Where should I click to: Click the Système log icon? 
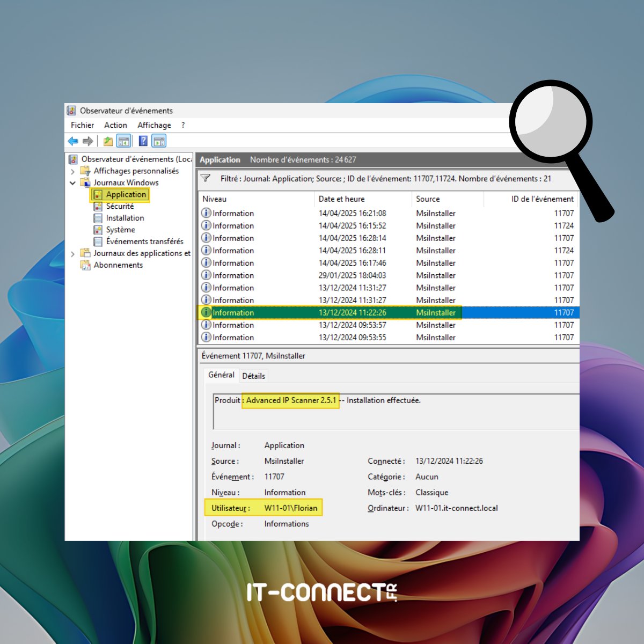pos(98,230)
